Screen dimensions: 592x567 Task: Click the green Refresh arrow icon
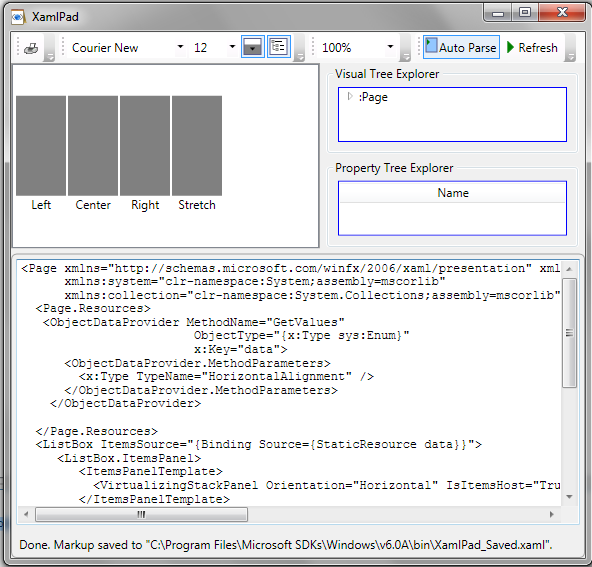510,48
